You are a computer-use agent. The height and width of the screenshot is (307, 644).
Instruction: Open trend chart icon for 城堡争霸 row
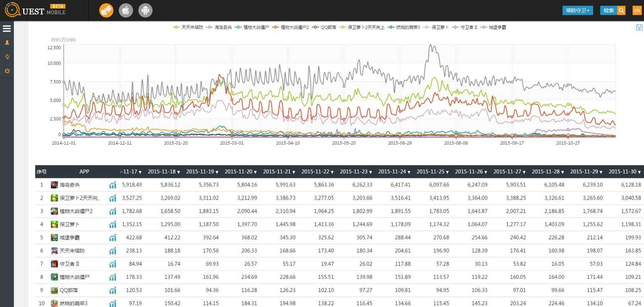tap(112, 238)
